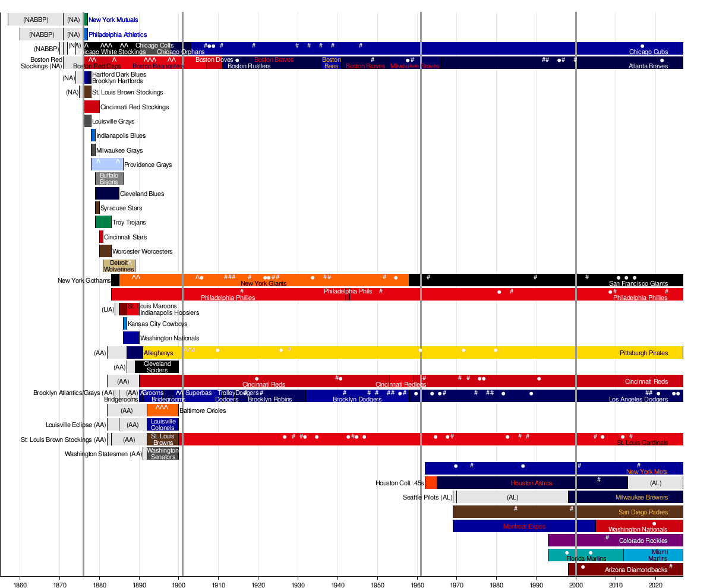Image resolution: width=713 pixels, height=588 pixels.
Task: Open the New York Mutuals link
Action: (113, 20)
